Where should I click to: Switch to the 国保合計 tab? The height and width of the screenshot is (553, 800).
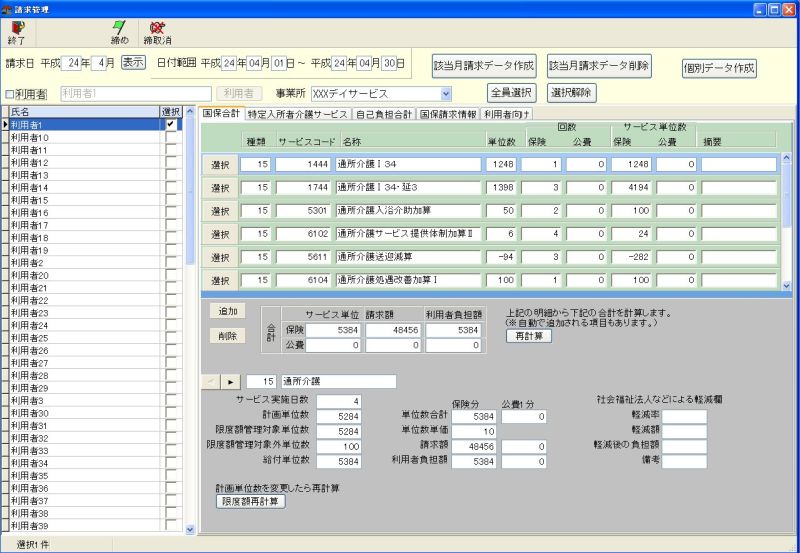pos(221,113)
